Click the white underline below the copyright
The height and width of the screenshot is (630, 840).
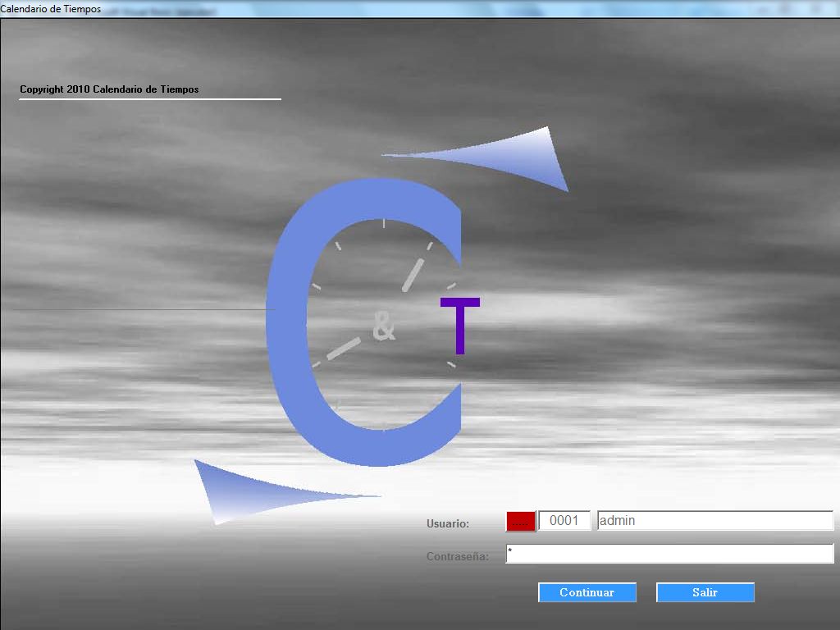149,99
